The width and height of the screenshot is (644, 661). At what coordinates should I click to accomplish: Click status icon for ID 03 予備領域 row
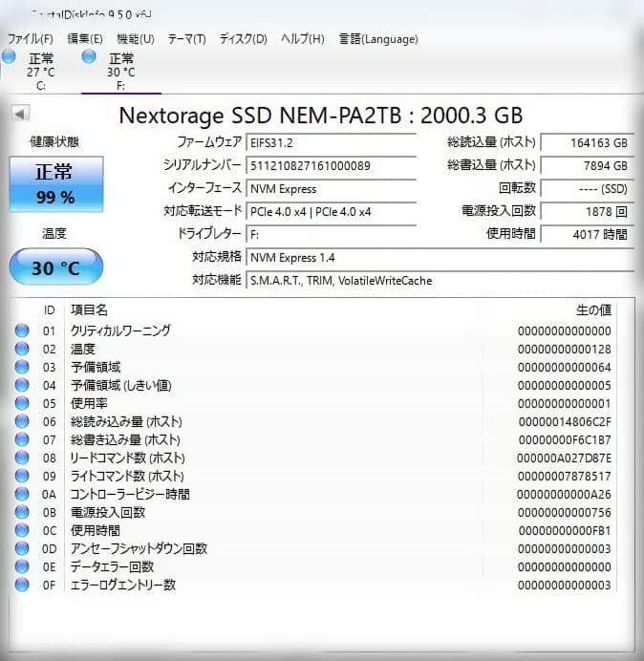pos(22,367)
